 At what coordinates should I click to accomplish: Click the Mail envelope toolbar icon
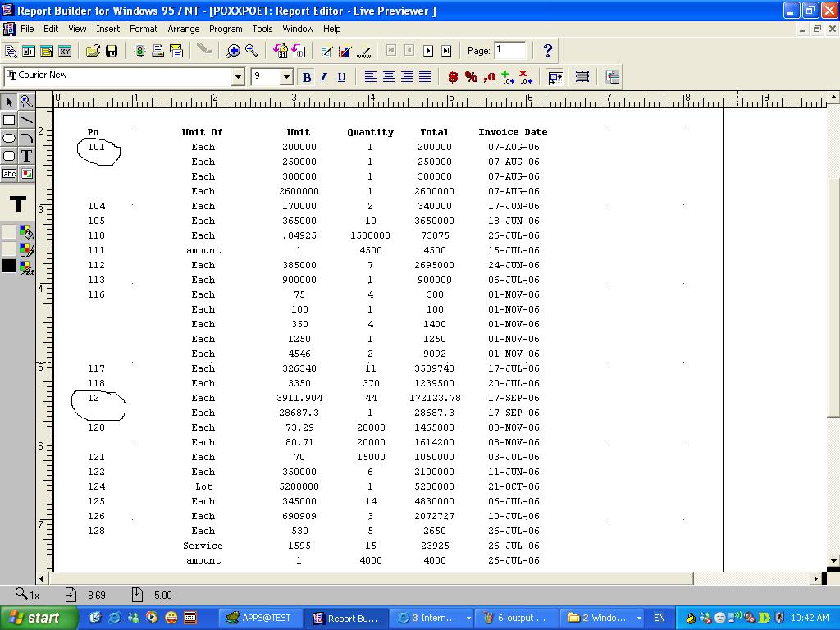point(176,51)
